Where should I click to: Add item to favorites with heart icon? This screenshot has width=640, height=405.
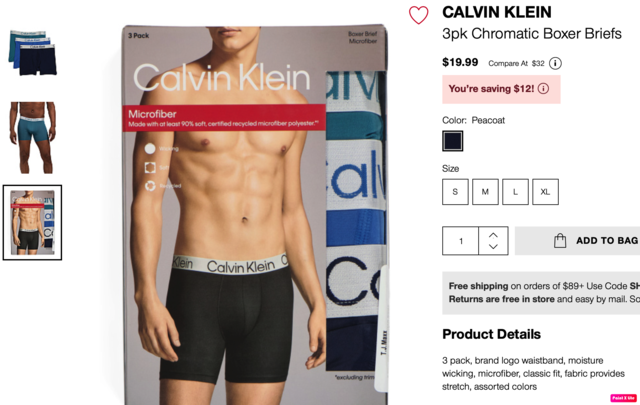[418, 15]
